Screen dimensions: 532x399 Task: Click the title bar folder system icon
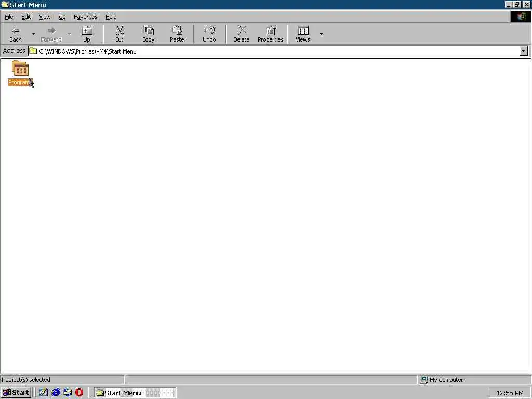click(x=5, y=5)
